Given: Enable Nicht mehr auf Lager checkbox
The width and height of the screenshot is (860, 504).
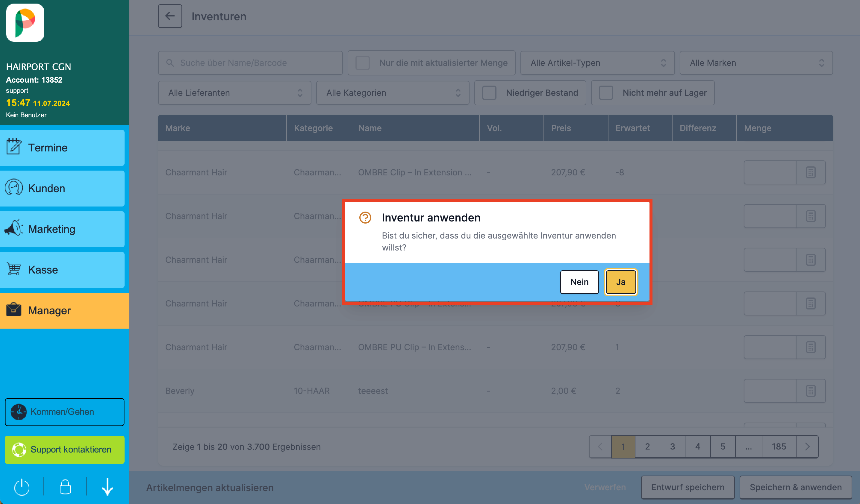Looking at the screenshot, I should (x=606, y=93).
